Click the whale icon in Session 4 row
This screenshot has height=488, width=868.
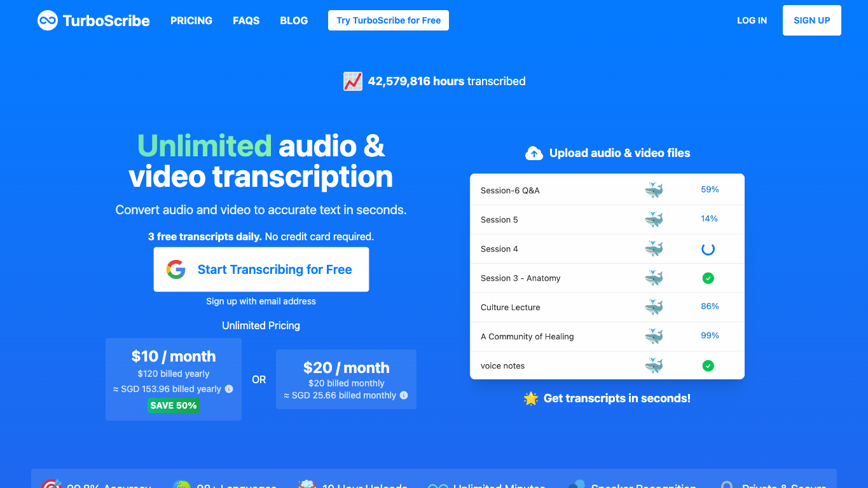(x=654, y=248)
